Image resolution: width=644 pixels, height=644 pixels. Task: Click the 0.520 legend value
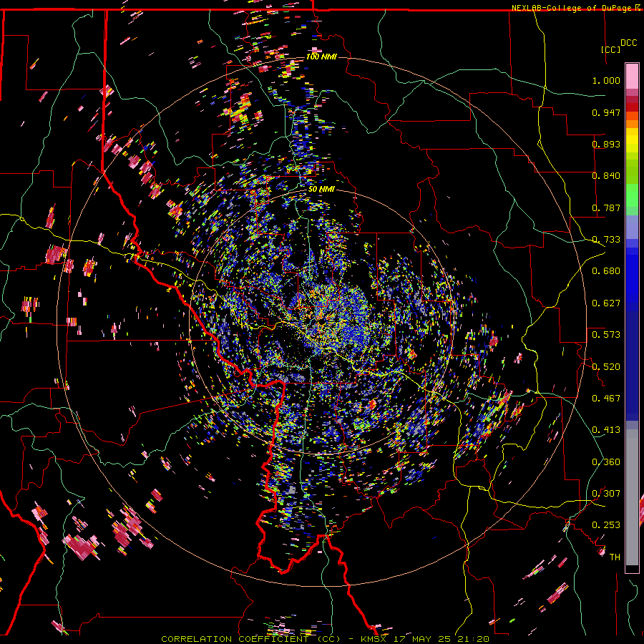[x=606, y=367]
